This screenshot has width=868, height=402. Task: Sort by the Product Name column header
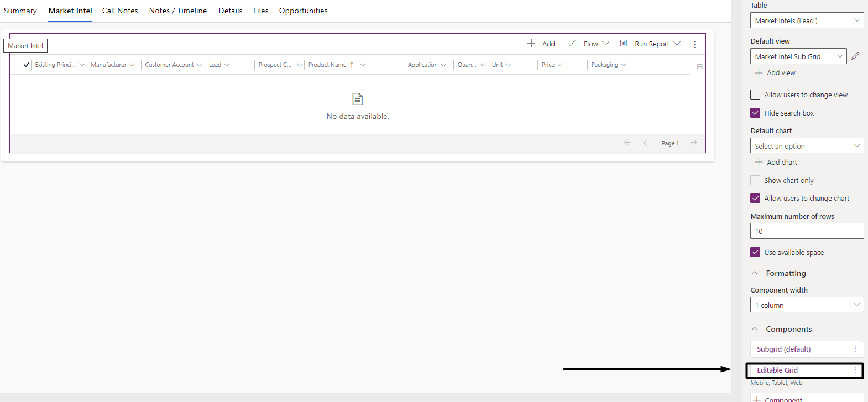pyautogui.click(x=327, y=65)
